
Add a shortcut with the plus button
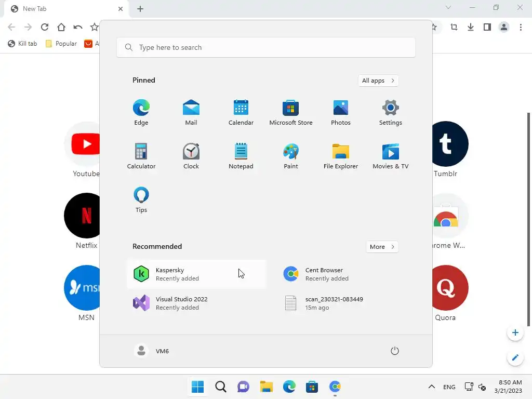click(515, 333)
